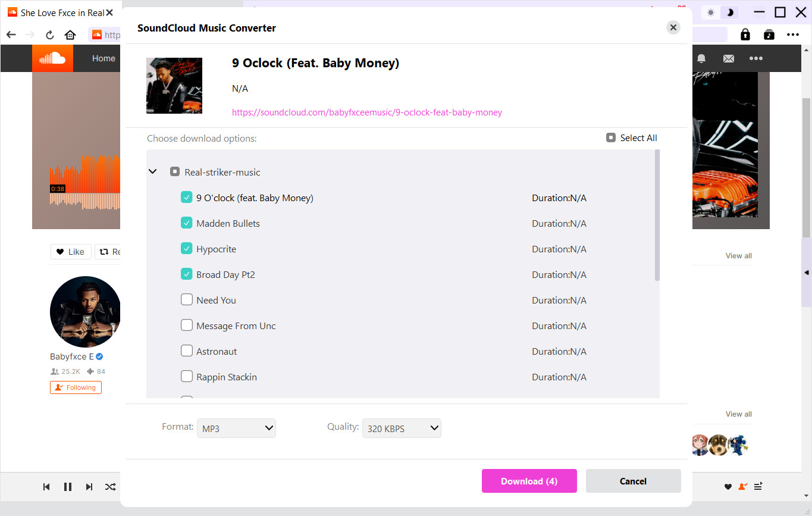Open the next-up playlist queue icon
The image size is (812, 516).
758,487
